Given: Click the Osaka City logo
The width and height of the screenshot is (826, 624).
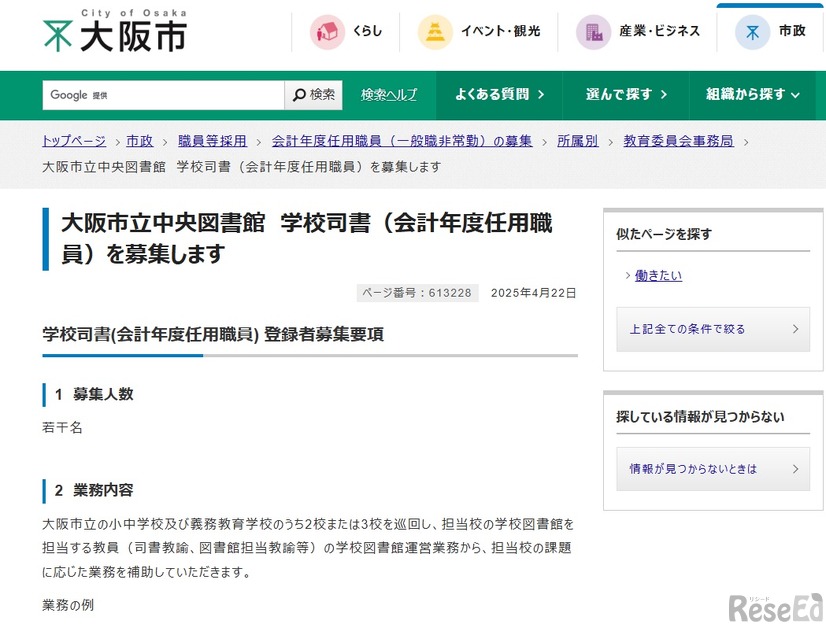Looking at the screenshot, I should click(x=115, y=32).
